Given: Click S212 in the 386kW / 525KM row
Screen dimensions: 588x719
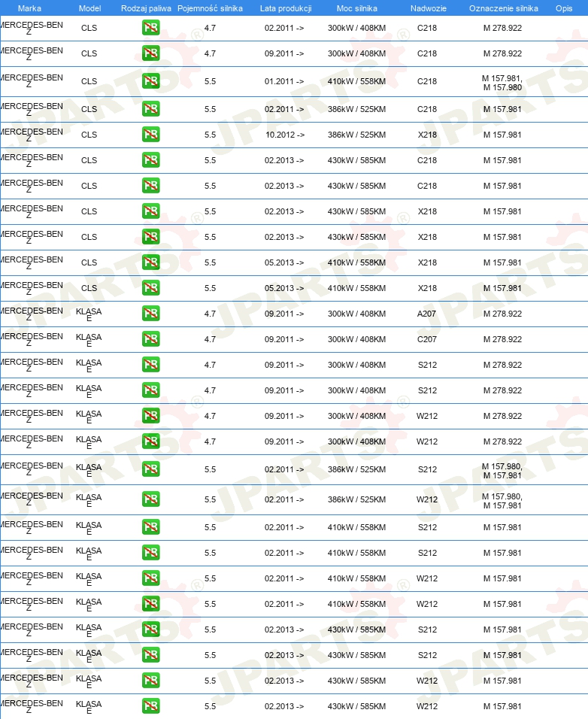Looking at the screenshot, I should coord(427,469).
